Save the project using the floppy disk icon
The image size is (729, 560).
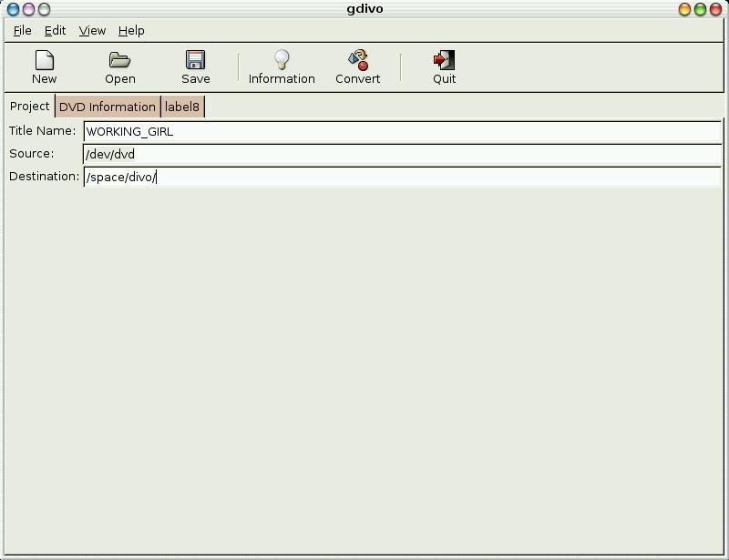(x=195, y=60)
